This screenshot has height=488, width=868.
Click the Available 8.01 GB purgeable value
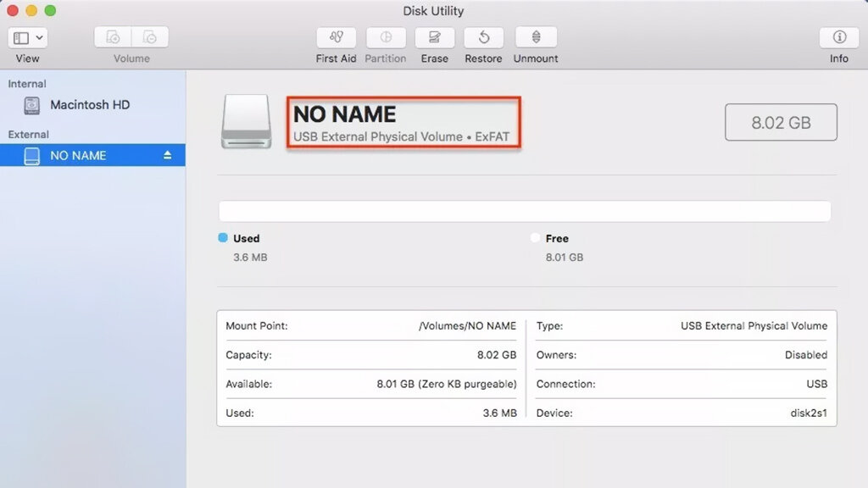pos(447,384)
